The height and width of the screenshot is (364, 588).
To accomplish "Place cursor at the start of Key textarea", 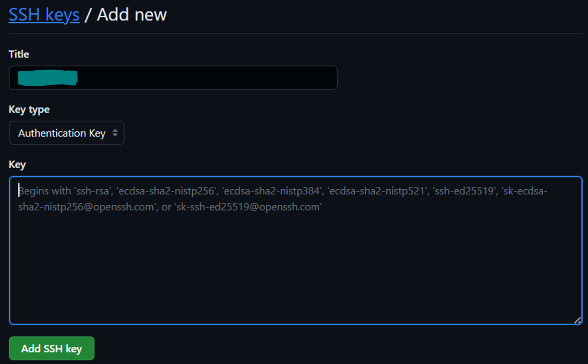I will 19,191.
